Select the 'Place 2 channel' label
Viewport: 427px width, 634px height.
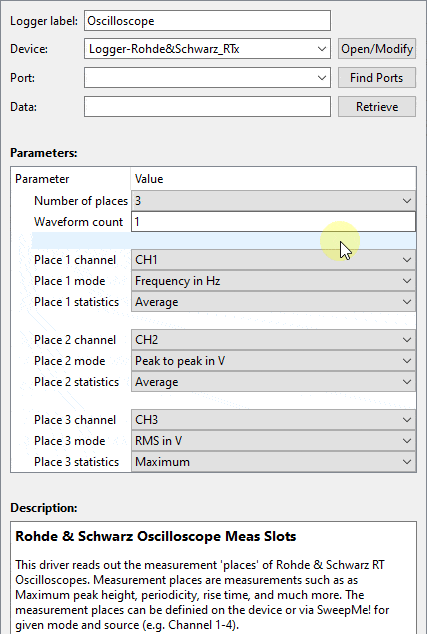click(x=75, y=340)
